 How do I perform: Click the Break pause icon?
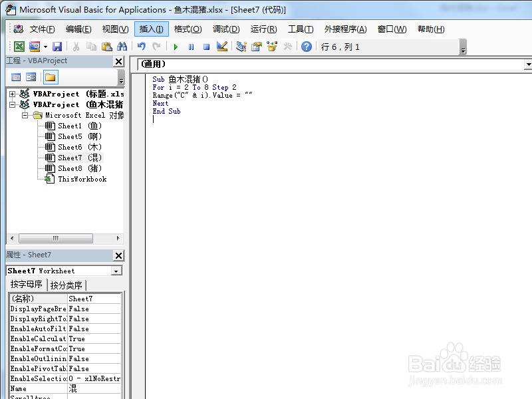(191, 47)
